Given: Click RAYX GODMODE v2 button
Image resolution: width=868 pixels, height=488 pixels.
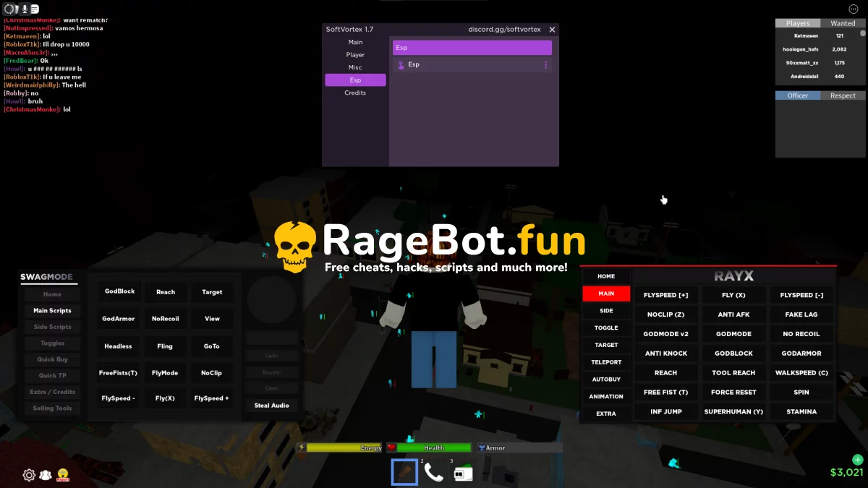Looking at the screenshot, I should coord(665,334).
